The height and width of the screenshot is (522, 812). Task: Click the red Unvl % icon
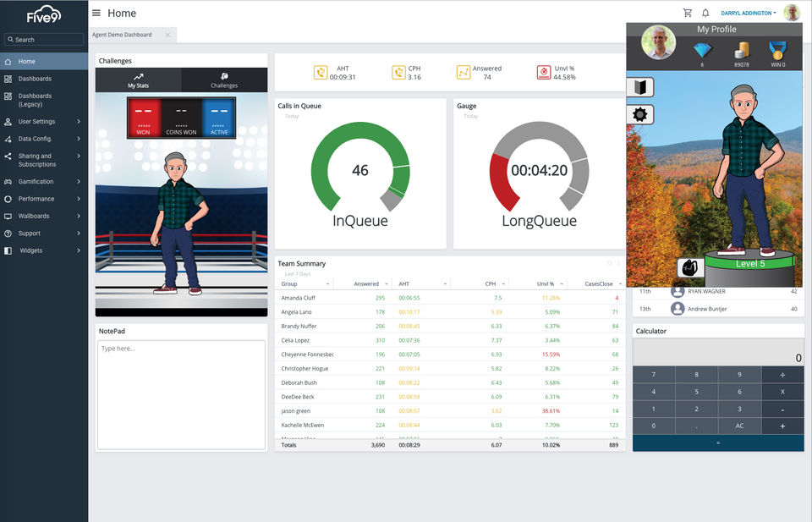click(544, 73)
